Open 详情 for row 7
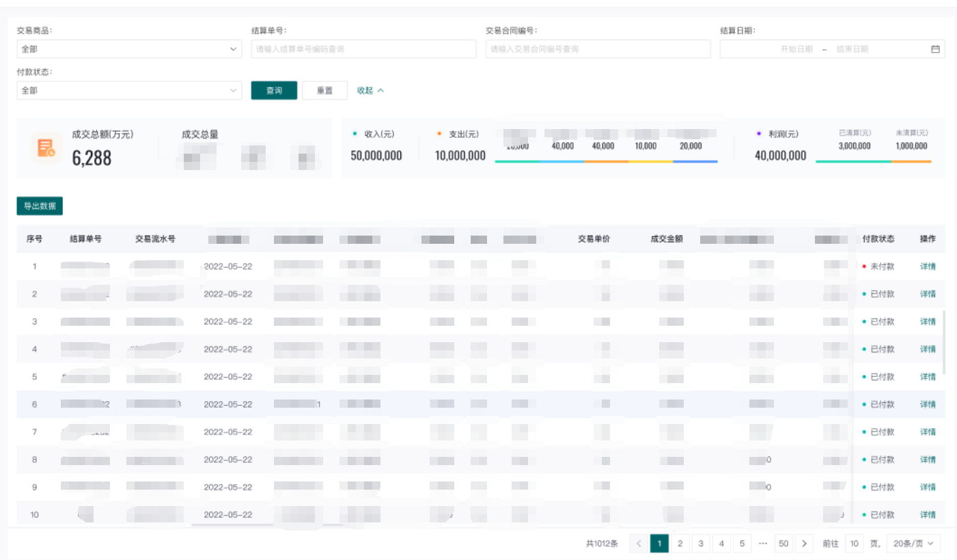 928,432
